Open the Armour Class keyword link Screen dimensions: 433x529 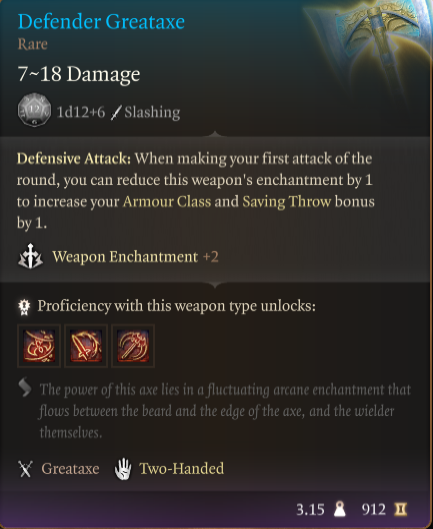[x=167, y=201]
